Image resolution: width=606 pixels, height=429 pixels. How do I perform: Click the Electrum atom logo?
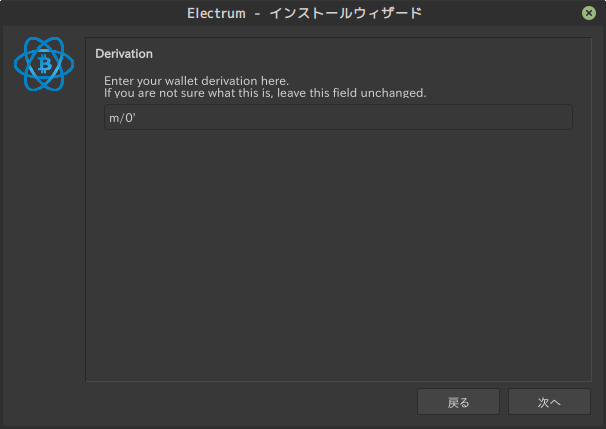click(44, 66)
